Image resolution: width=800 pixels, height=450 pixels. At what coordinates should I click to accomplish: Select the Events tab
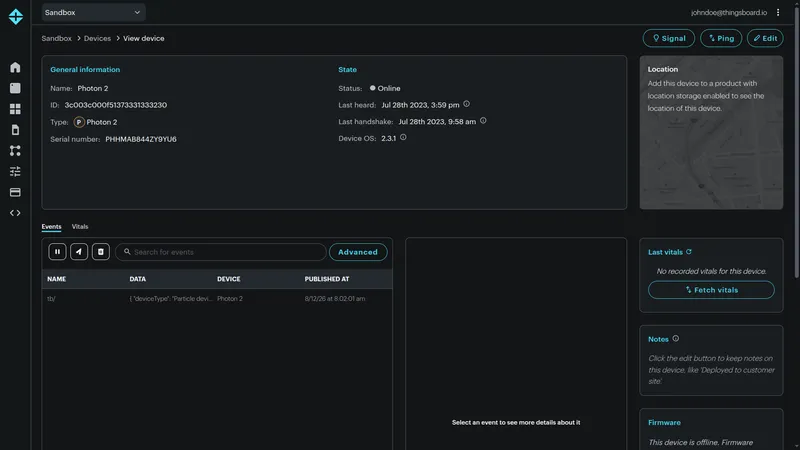coord(51,227)
